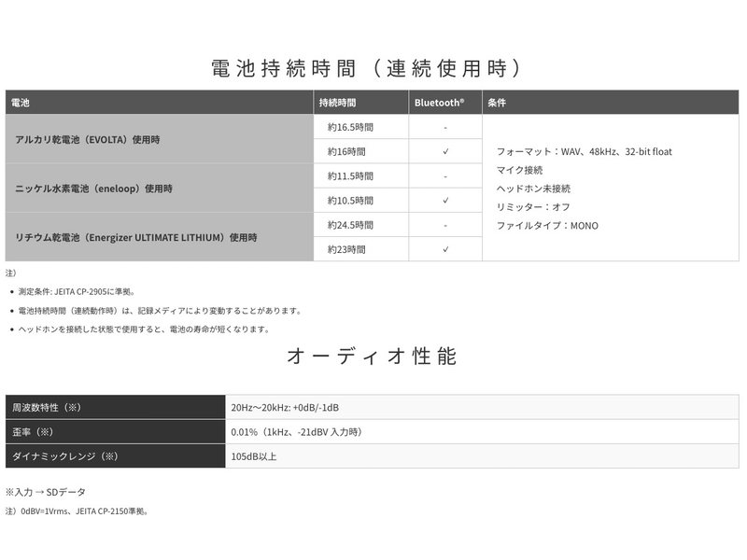Click the 電池持続時間（連続使用時） heading
The width and height of the screenshot is (747, 560).
[x=373, y=68]
